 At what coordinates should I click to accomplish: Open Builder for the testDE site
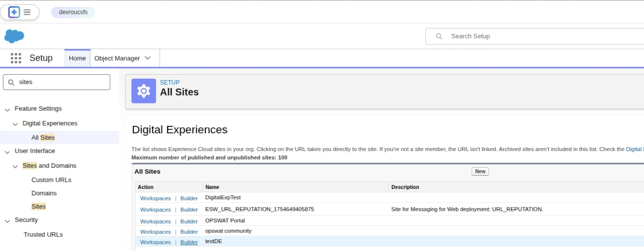point(189,242)
